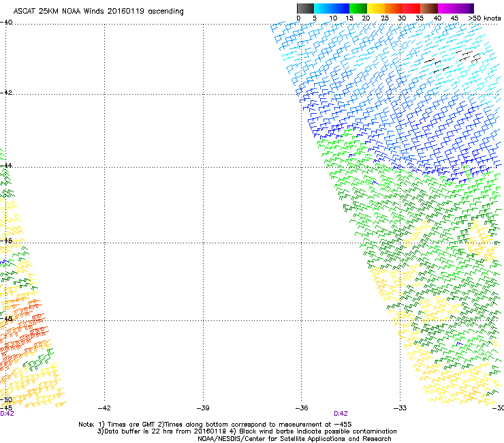504x443 pixels.
Task: Click the "0" label on the color scale
Action: pyautogui.click(x=298, y=18)
